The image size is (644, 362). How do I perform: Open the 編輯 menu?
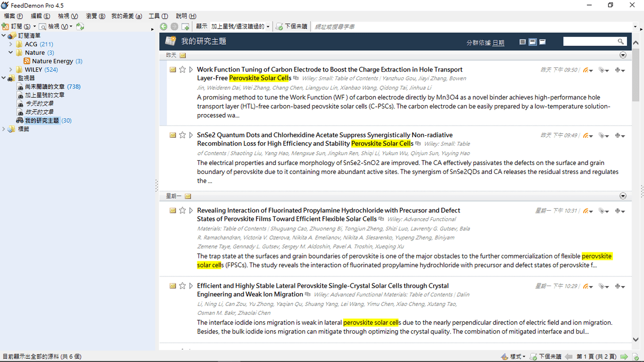(x=40, y=16)
